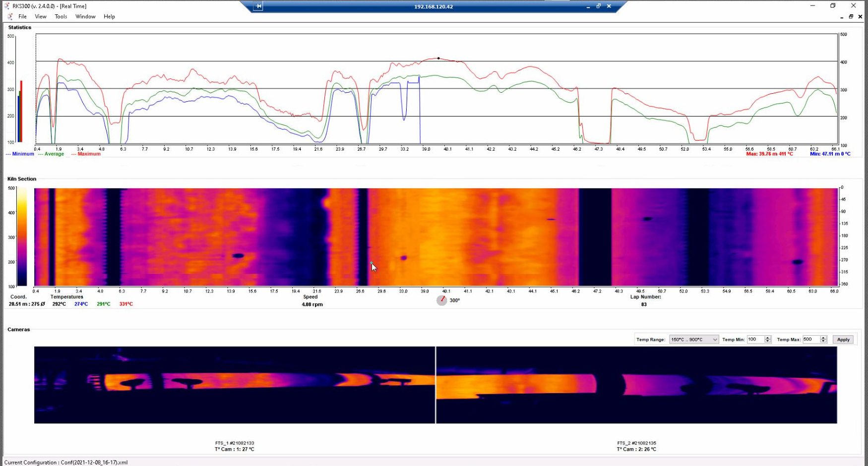Decrement Temp Max using its down arrow
This screenshot has height=466, width=868.
tap(823, 341)
